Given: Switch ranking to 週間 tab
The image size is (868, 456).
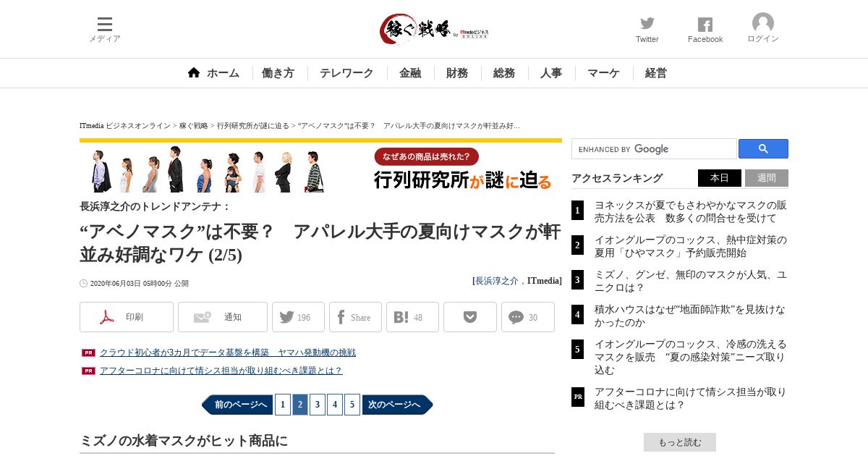Looking at the screenshot, I should point(767,178).
